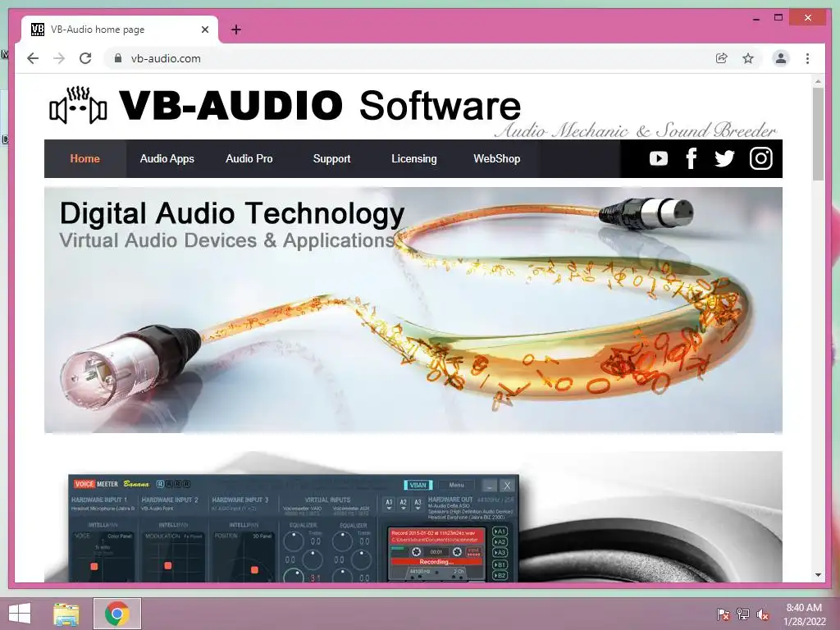Open the Twitter bird icon
The width and height of the screenshot is (840, 630).
point(724,158)
